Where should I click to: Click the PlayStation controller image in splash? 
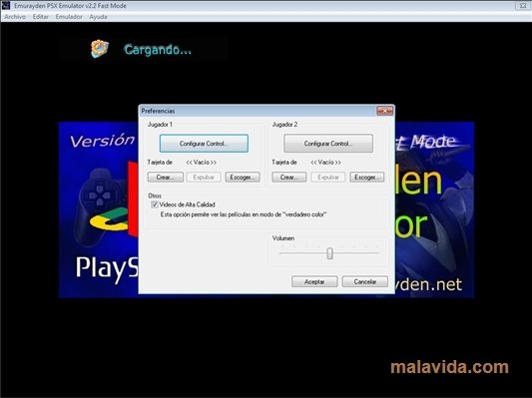pyautogui.click(x=102, y=206)
